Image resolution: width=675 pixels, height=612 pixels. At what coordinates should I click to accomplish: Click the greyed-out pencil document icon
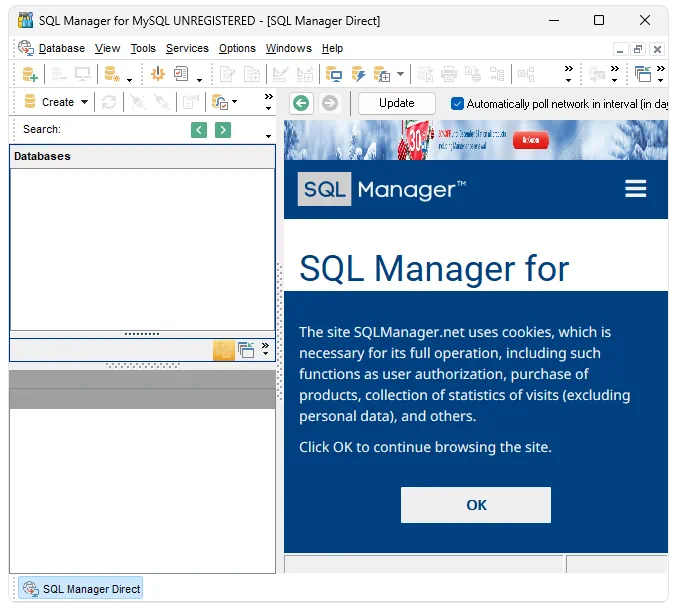tap(227, 74)
